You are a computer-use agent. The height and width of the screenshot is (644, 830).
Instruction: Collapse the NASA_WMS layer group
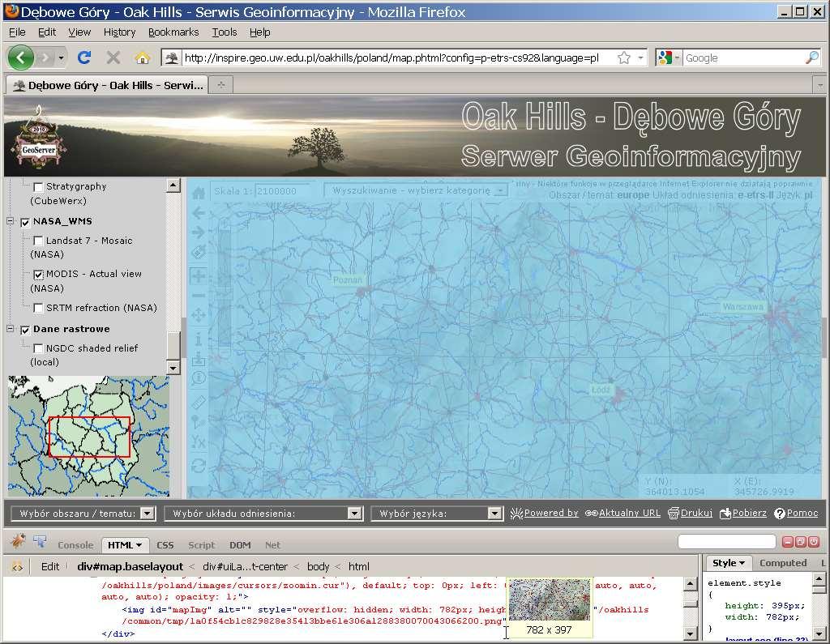pos(10,221)
